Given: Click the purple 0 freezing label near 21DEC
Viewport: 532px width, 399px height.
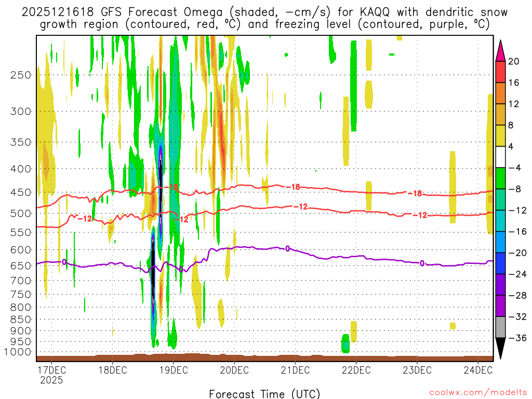Looking at the screenshot, I should pyautogui.click(x=288, y=249).
